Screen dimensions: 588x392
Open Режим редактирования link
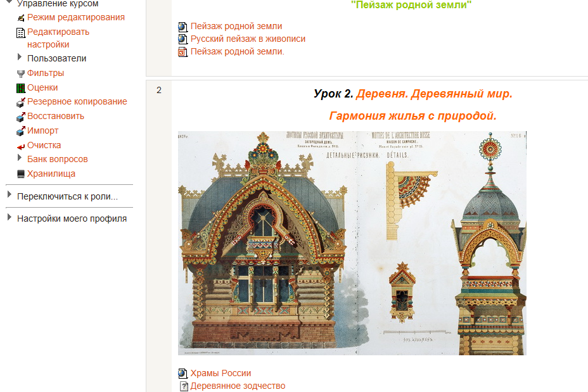(x=76, y=17)
